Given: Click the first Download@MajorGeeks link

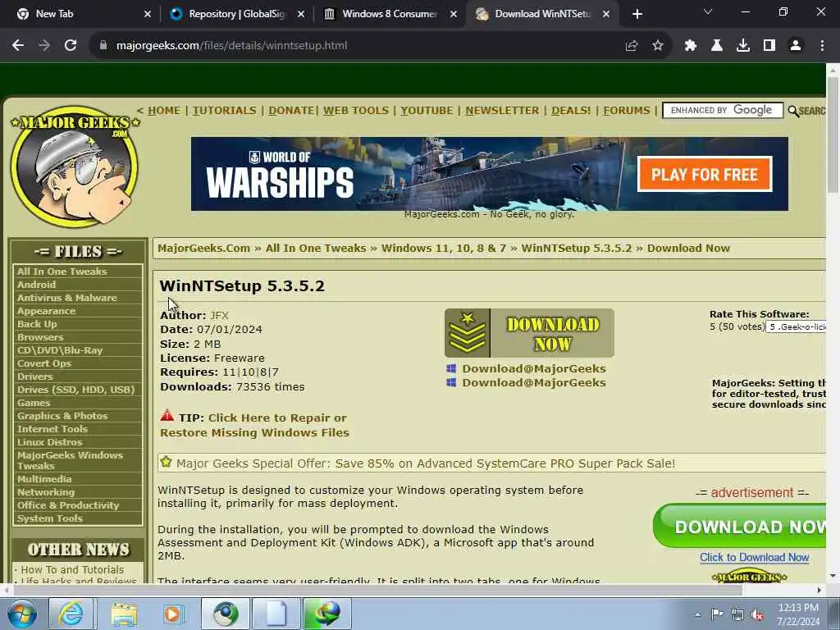Looking at the screenshot, I should (x=533, y=368).
